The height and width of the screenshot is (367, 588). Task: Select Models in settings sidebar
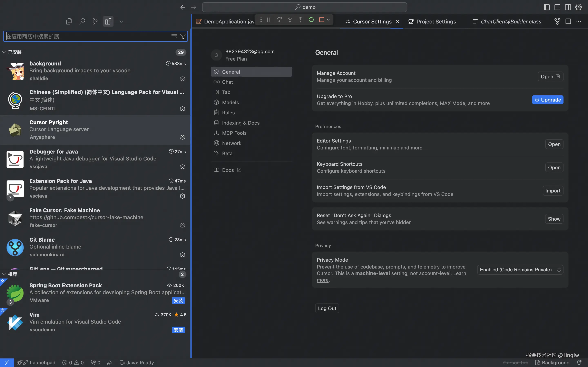coord(230,102)
